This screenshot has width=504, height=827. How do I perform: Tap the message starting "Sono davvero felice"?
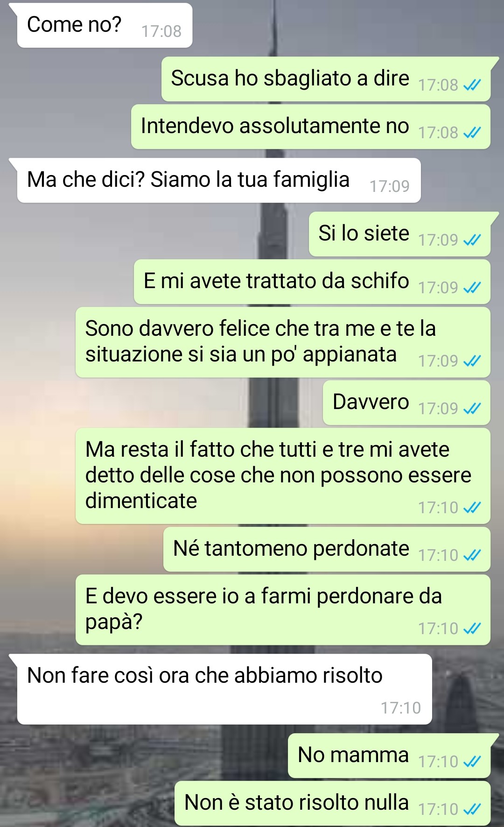click(x=283, y=342)
